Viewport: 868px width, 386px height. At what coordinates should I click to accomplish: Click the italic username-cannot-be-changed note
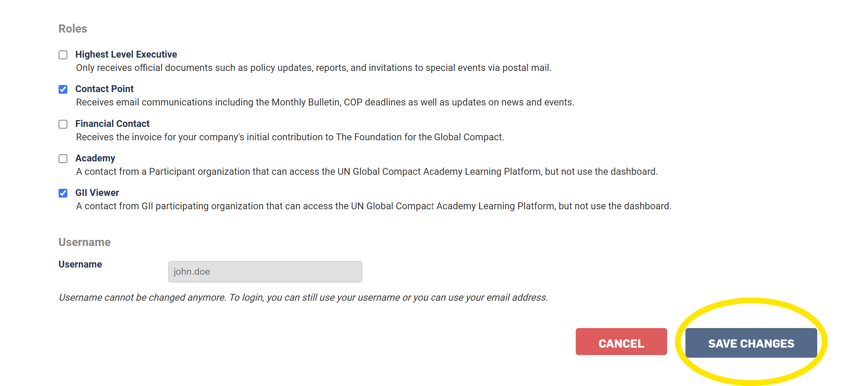[303, 297]
